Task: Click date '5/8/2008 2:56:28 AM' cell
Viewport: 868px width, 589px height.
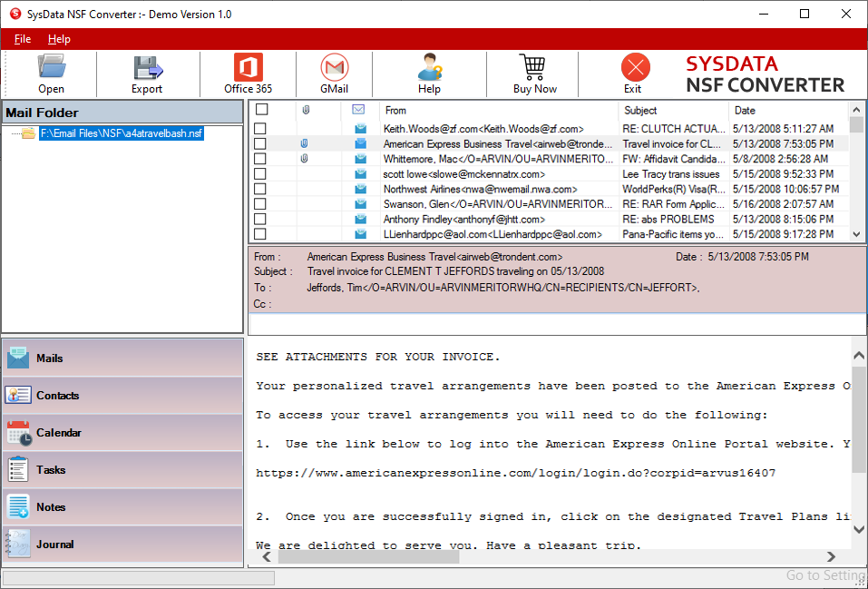Action: [781, 159]
